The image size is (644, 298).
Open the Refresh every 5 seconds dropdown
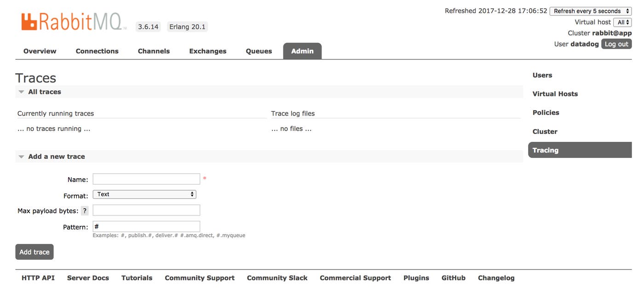[x=591, y=11]
